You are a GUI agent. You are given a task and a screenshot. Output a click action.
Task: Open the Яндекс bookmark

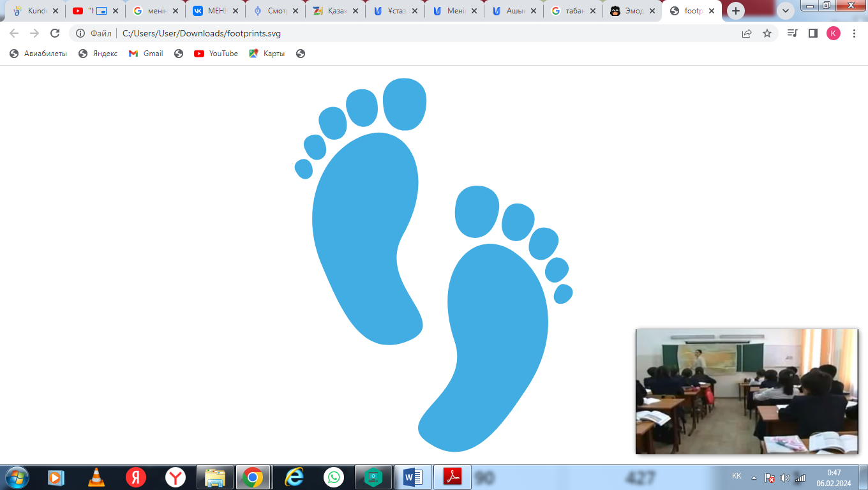(98, 54)
